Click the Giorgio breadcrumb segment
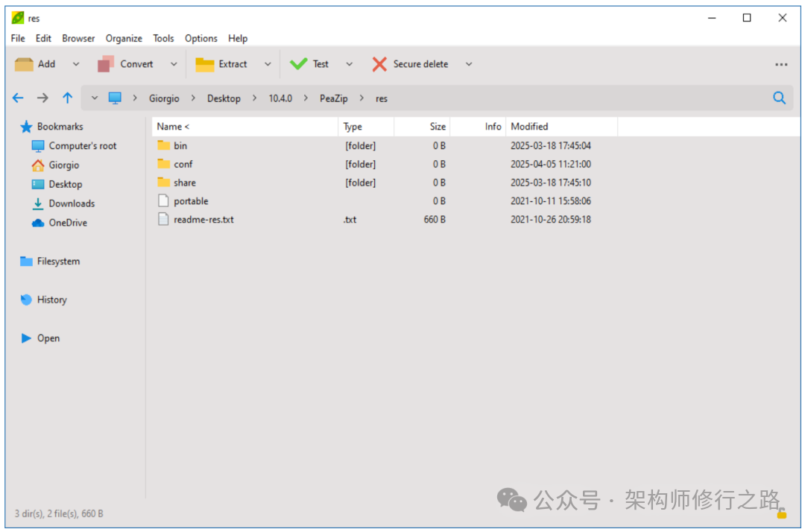Viewport: 805px width, 532px height. tap(164, 98)
